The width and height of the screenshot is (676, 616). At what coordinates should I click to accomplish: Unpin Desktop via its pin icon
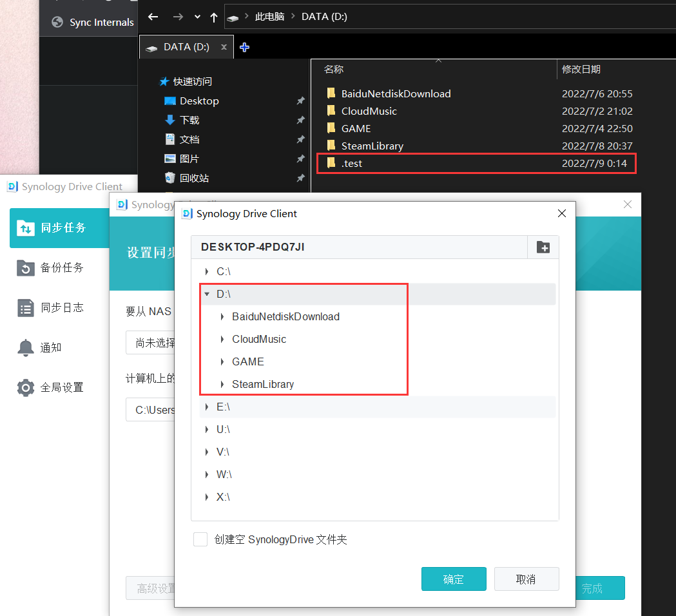[300, 101]
